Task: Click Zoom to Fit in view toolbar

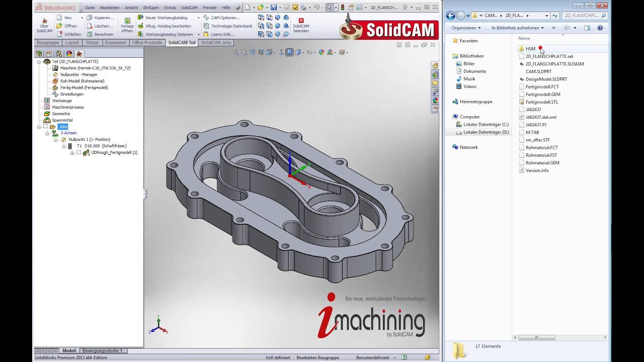Action: [x=235, y=52]
